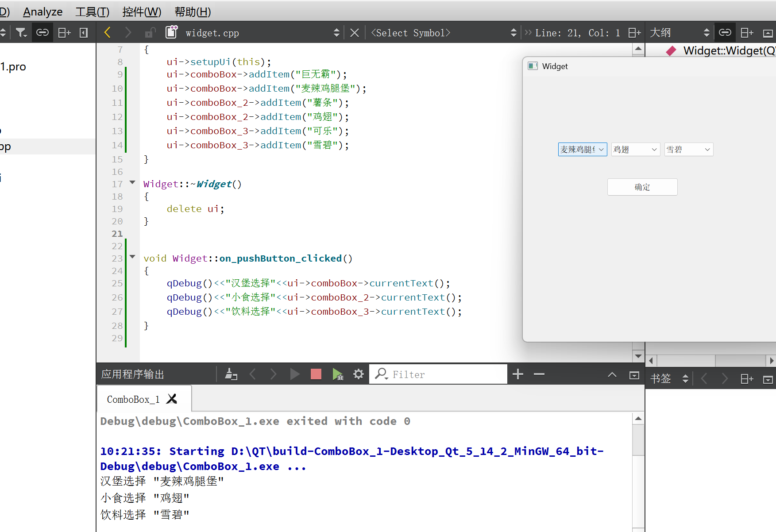Re-run the ComboBox_1 run configuration

(x=294, y=374)
